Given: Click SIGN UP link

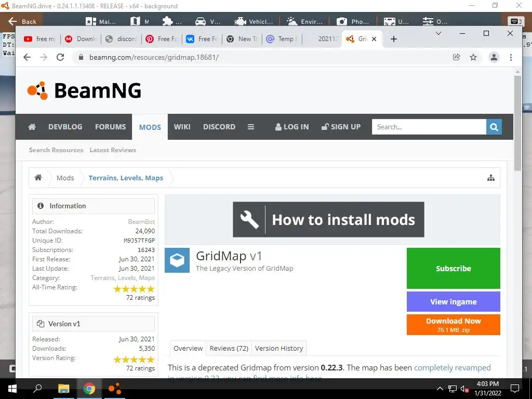Looking at the screenshot, I should (x=341, y=127).
